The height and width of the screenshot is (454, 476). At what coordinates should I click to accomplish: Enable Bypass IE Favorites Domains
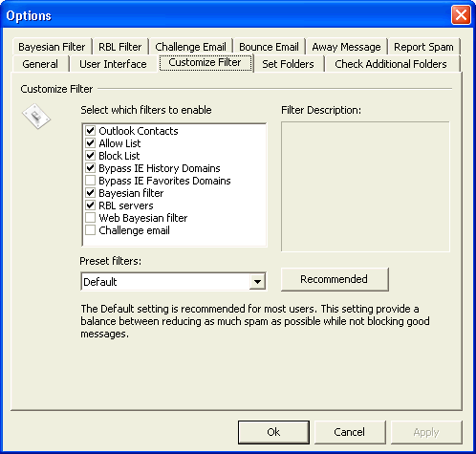(x=91, y=180)
